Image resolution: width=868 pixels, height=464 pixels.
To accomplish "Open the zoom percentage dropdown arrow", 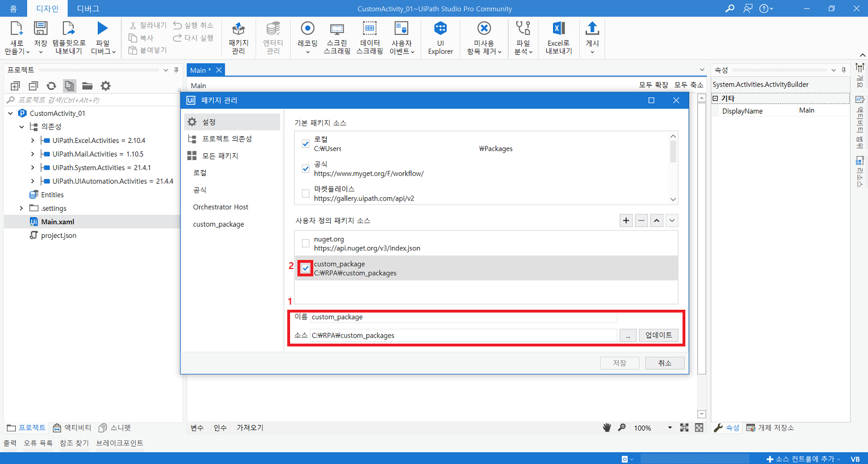I will (x=670, y=428).
